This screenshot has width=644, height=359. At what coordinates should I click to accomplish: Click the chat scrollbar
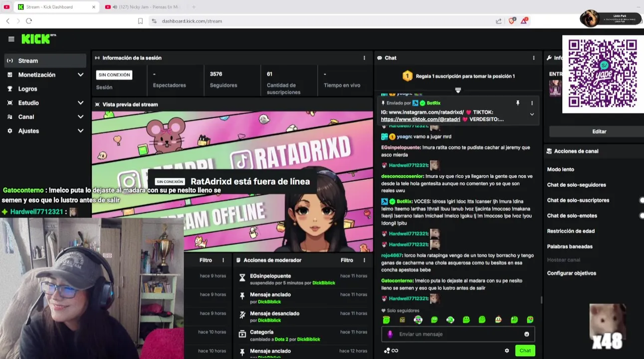541,300
